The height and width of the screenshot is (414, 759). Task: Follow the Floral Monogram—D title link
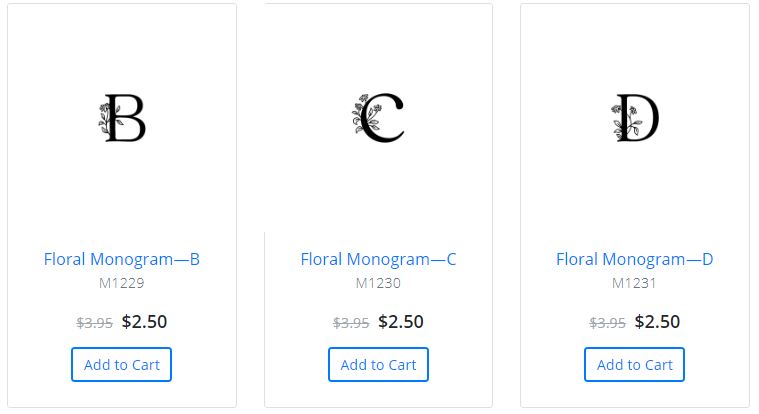(635, 259)
